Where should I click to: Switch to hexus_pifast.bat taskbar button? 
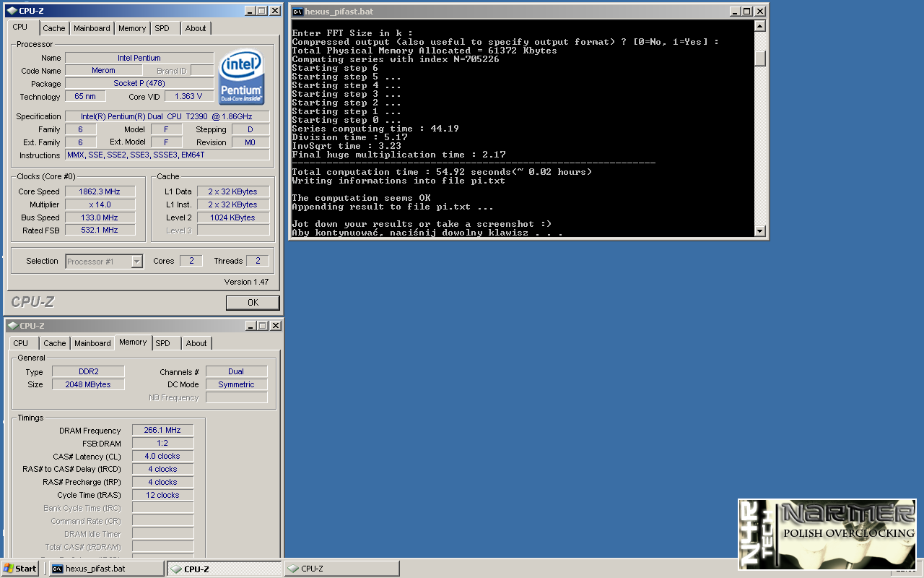click(107, 569)
